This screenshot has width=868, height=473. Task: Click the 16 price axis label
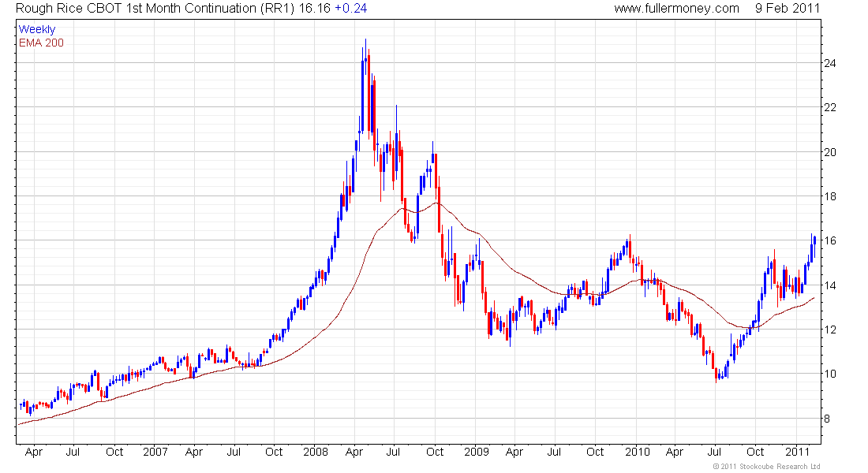pyautogui.click(x=830, y=240)
